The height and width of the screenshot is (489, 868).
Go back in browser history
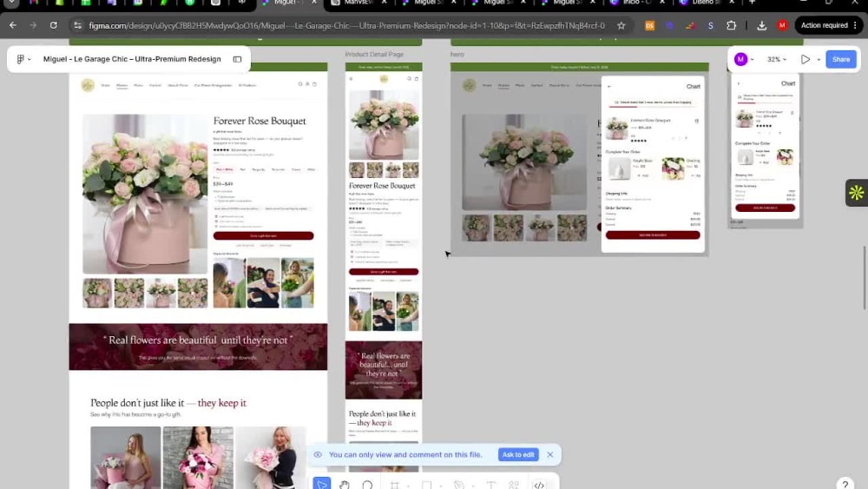(13, 25)
